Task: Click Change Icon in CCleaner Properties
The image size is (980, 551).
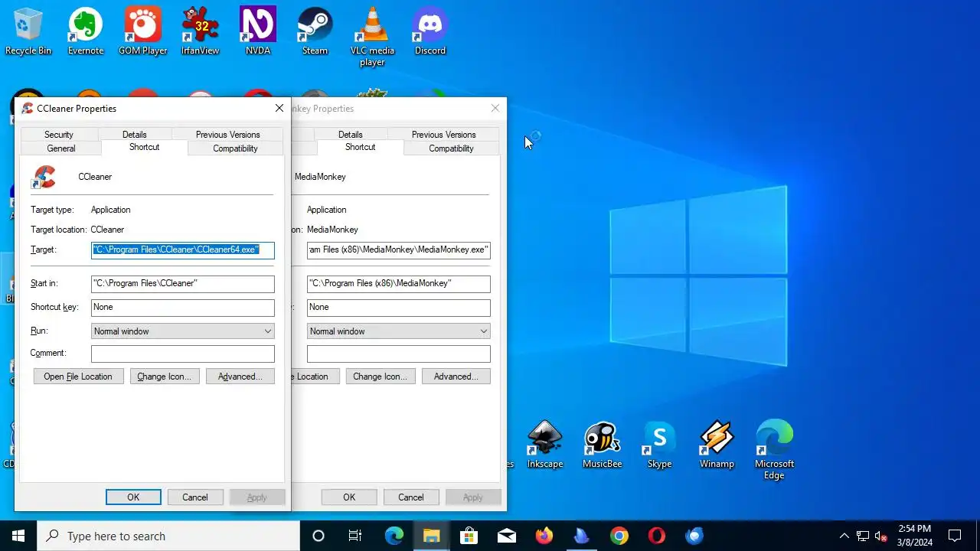Action: [x=165, y=377]
